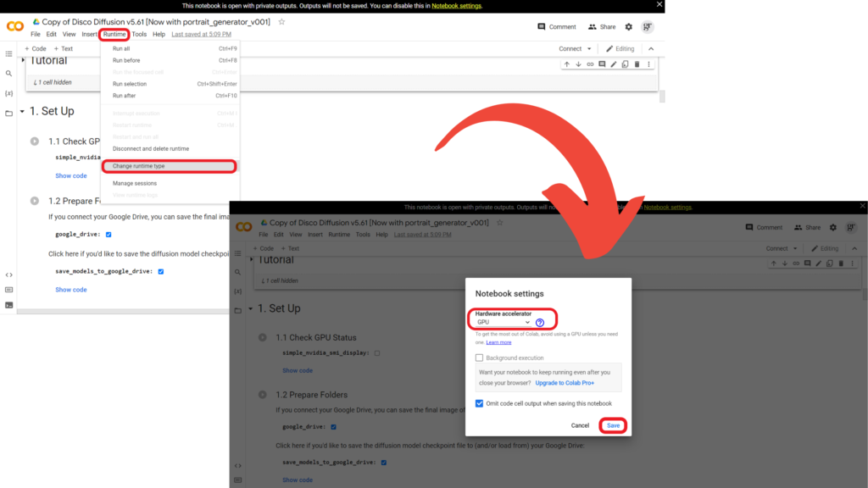Open find and replace in the Runtime-menu window sidebar
This screenshot has width=868, height=488.
pos(8,73)
